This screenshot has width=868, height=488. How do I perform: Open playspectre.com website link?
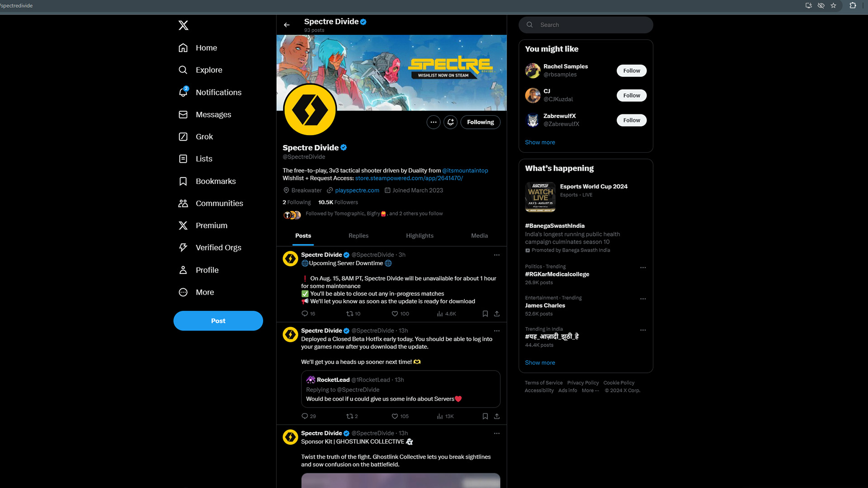pos(357,190)
